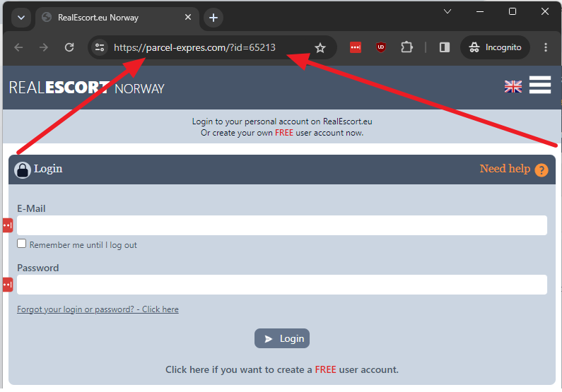The image size is (562, 392).
Task: Open the tab search dropdown arrow
Action: pyautogui.click(x=21, y=18)
